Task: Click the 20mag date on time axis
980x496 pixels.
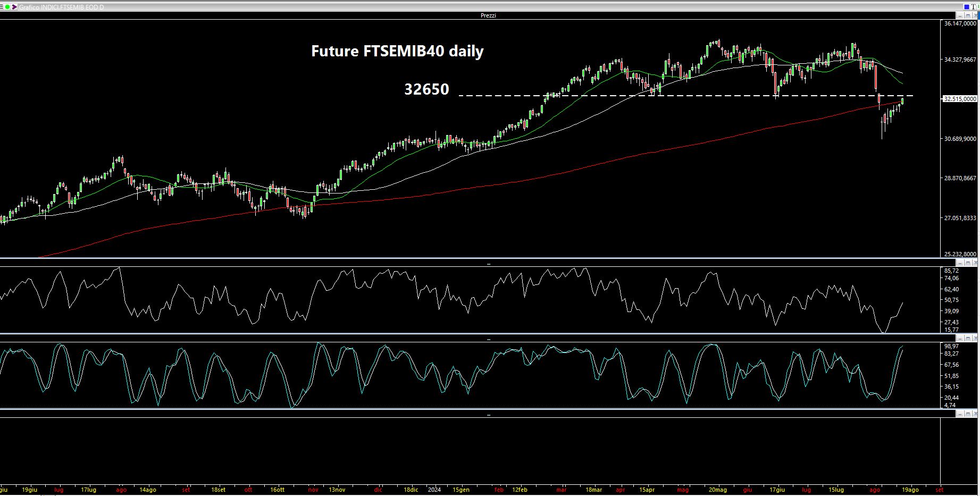Action: [717, 490]
